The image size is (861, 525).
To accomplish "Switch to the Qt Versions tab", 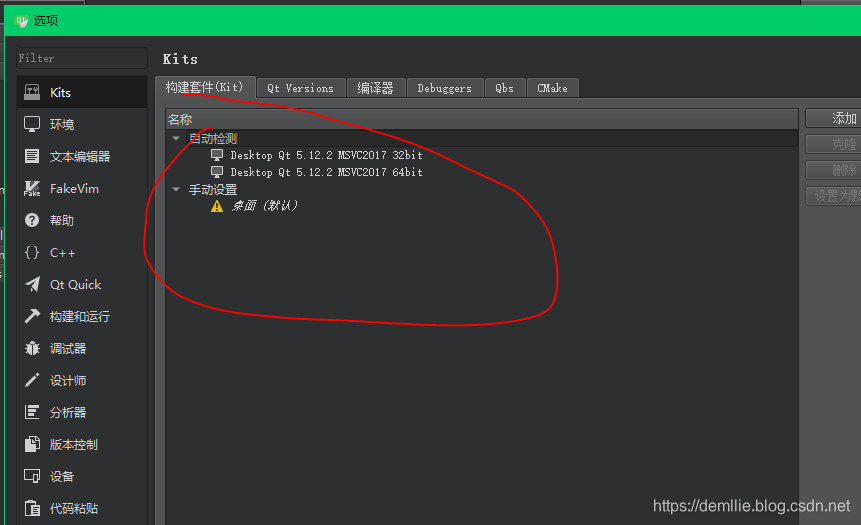I will click(x=300, y=88).
